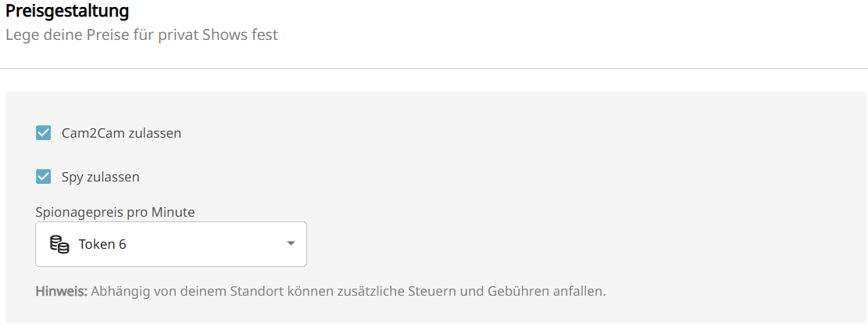Click the 'Cam2Cam zulassen' label text
868x327 pixels.
(121, 133)
